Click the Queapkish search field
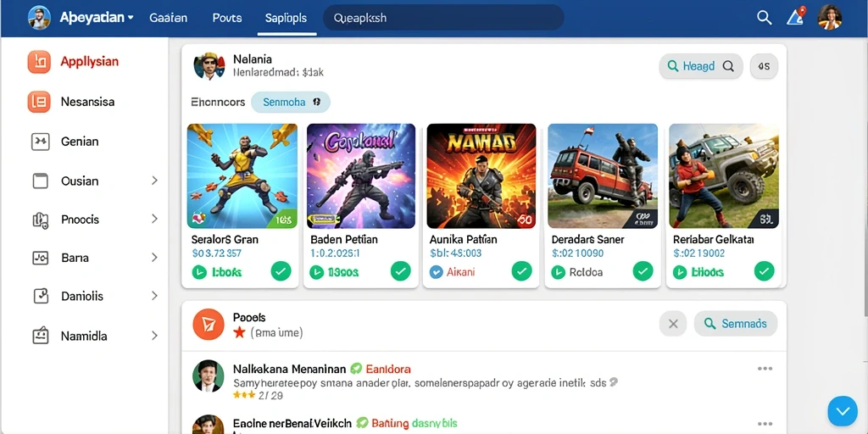Screen dimensions: 868x434 [443, 18]
